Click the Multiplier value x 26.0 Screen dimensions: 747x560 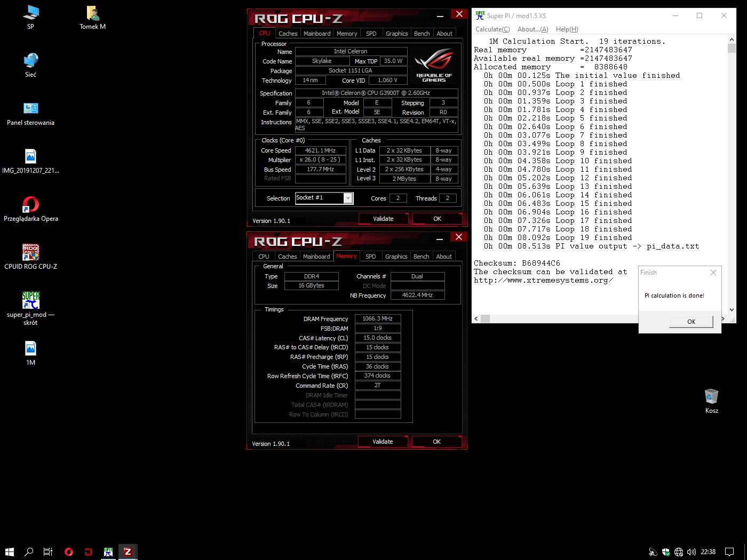[x=320, y=159]
